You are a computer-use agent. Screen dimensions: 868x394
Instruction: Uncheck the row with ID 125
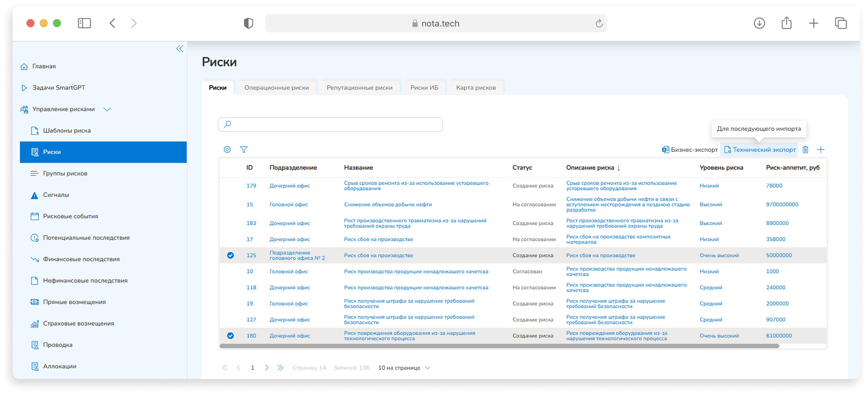coord(230,255)
